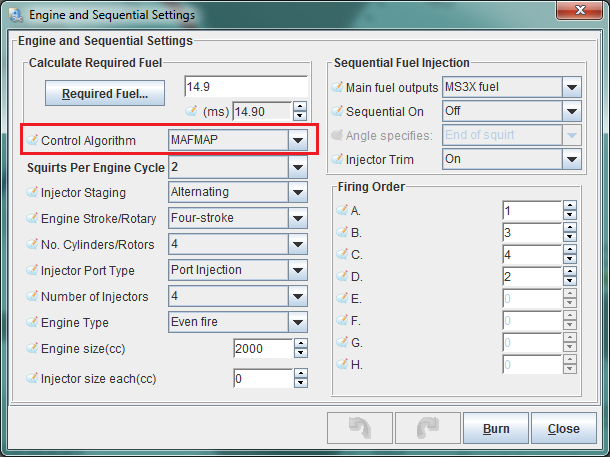610x457 pixels.
Task: Increase Firing Order A value
Action: click(x=570, y=206)
